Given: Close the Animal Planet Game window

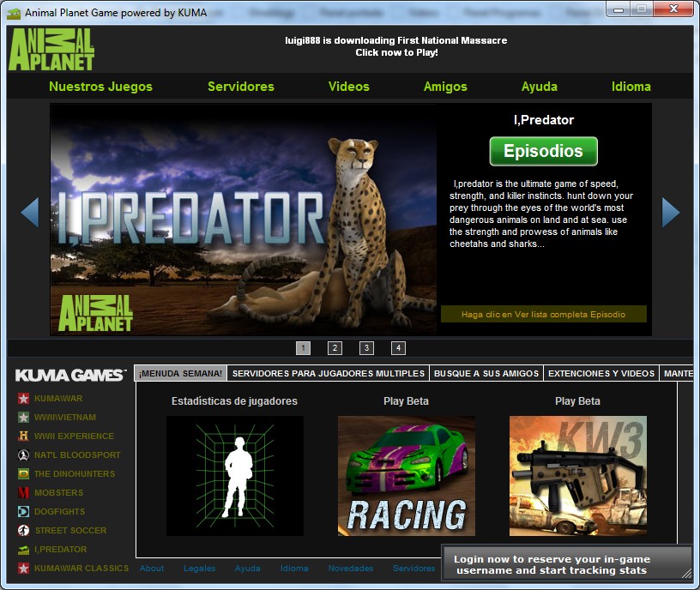Looking at the screenshot, I should [673, 9].
